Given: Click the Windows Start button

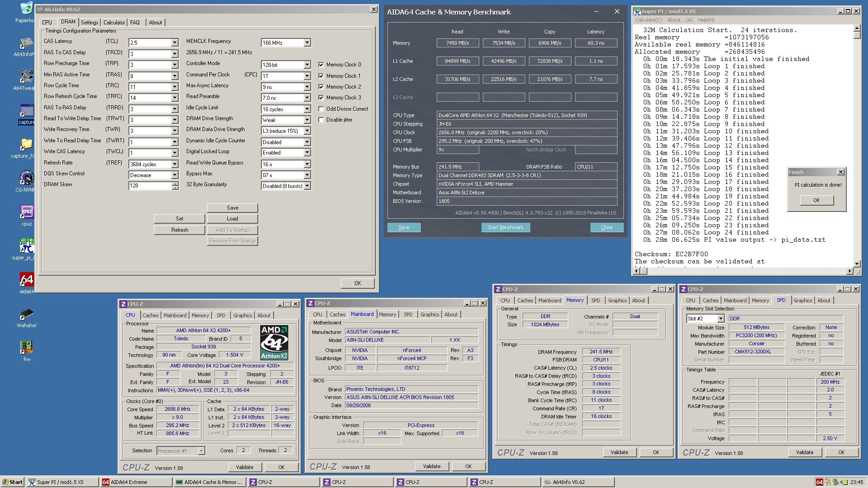Looking at the screenshot, I should coord(12,482).
